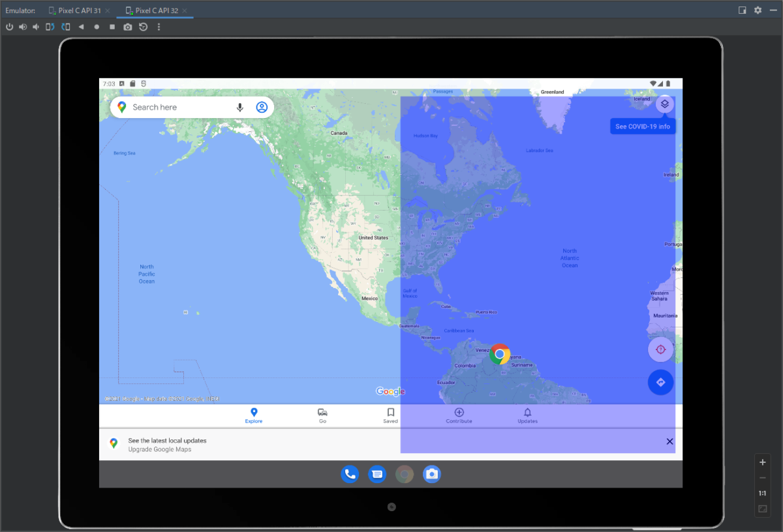Close the Pixel C API 31 tab
The image size is (783, 532).
tap(108, 10)
